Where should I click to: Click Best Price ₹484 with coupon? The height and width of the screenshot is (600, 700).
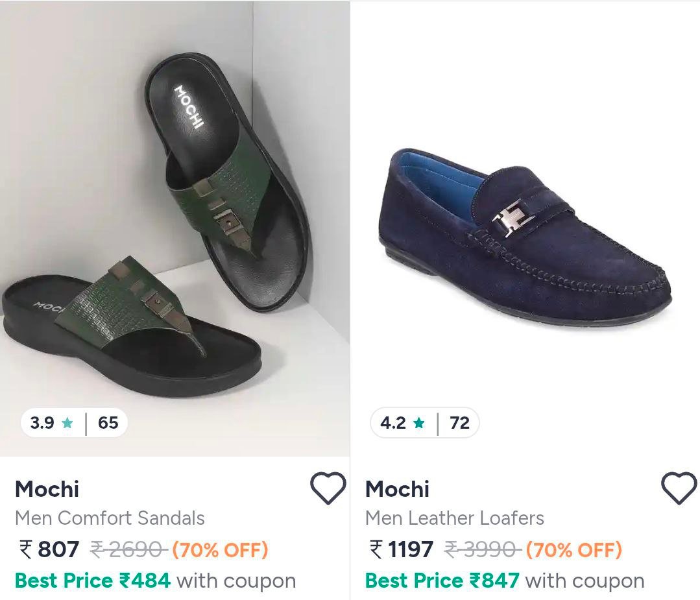tap(155, 581)
